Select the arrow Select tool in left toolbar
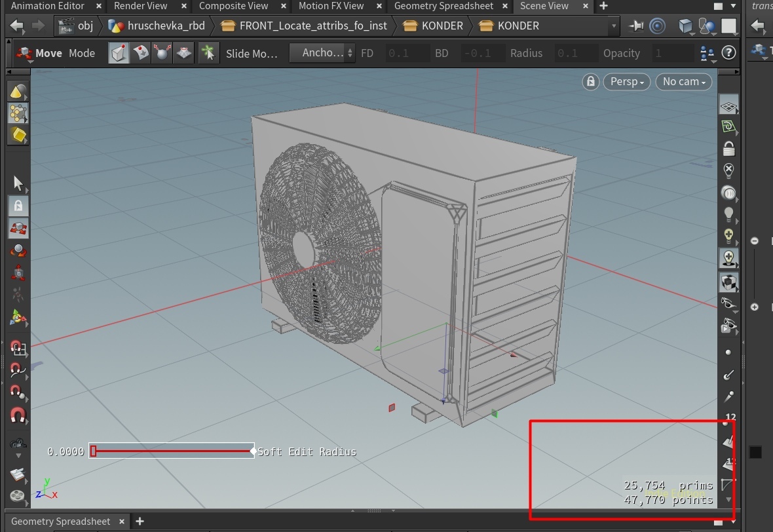773x532 pixels. [18, 183]
